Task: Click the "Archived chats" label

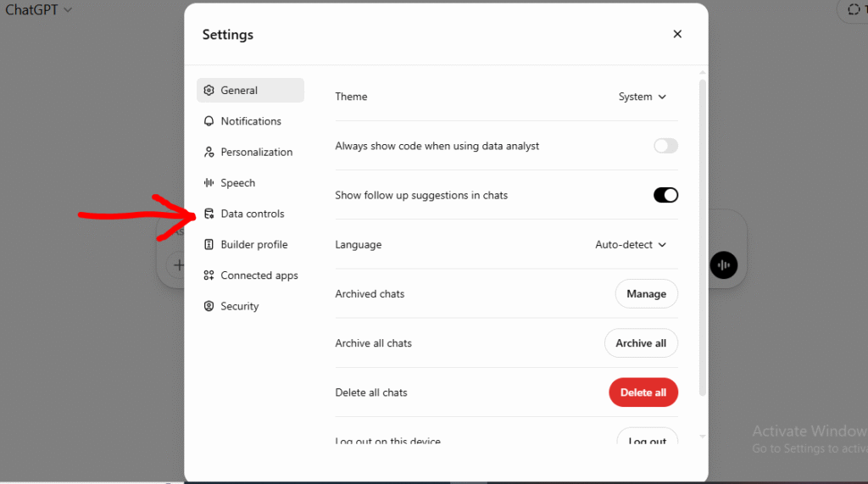Action: coord(370,294)
